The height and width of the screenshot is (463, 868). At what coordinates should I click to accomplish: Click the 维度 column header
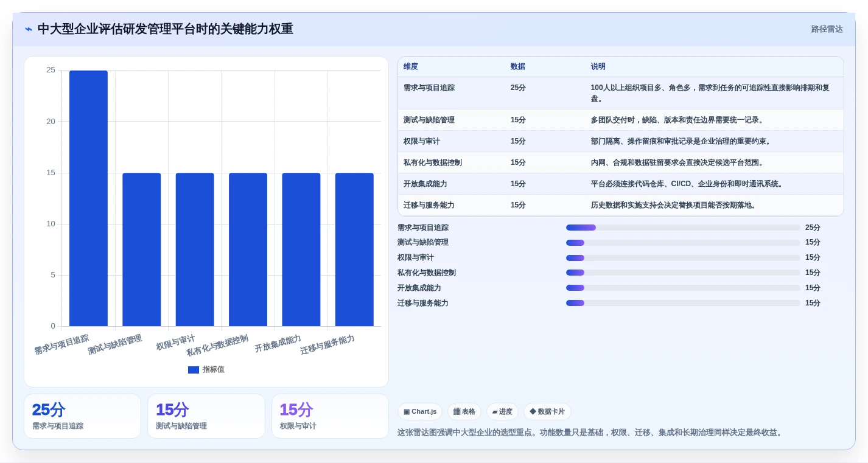(411, 67)
